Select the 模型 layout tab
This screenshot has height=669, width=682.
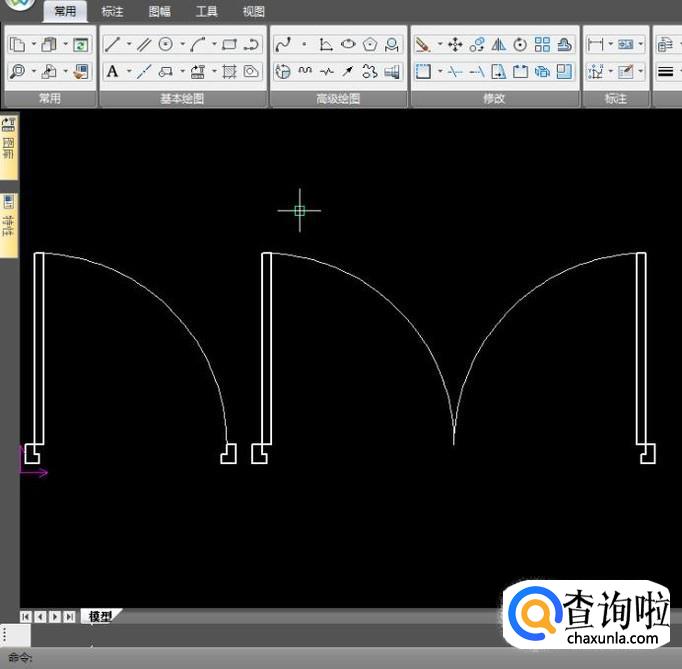pos(100,617)
